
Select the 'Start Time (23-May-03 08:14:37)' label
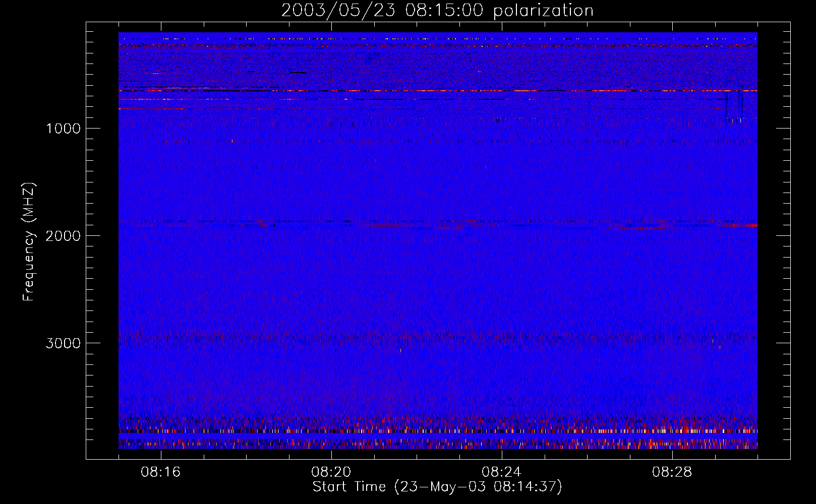437,487
